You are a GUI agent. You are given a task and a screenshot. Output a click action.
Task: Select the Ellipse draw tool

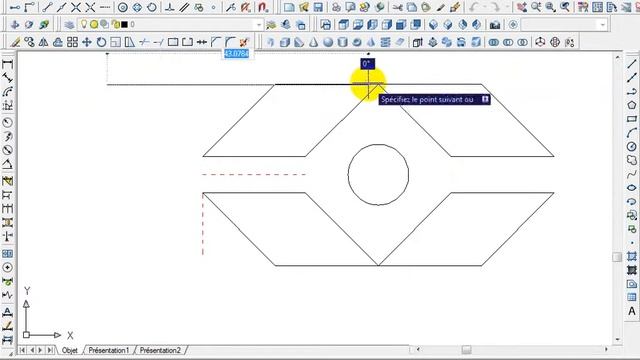pyautogui.click(x=632, y=188)
